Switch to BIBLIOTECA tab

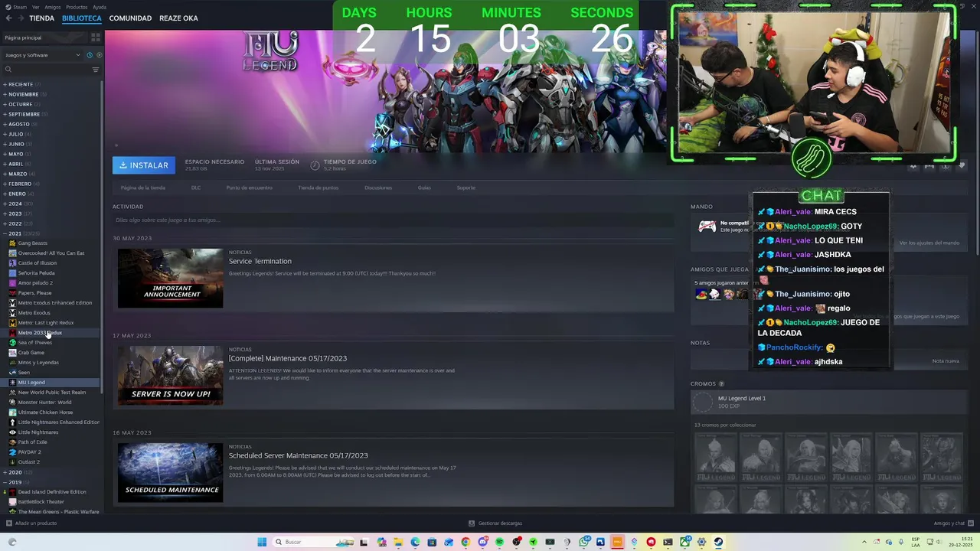click(x=81, y=18)
